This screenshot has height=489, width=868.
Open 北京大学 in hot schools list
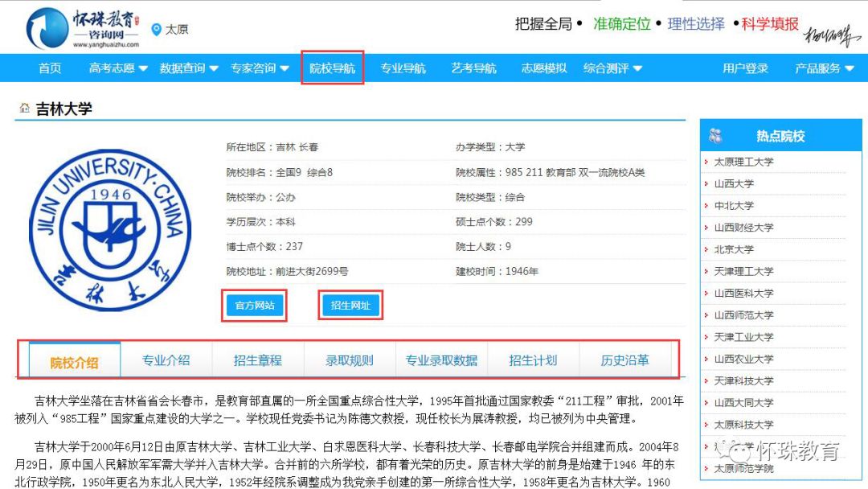coord(734,249)
